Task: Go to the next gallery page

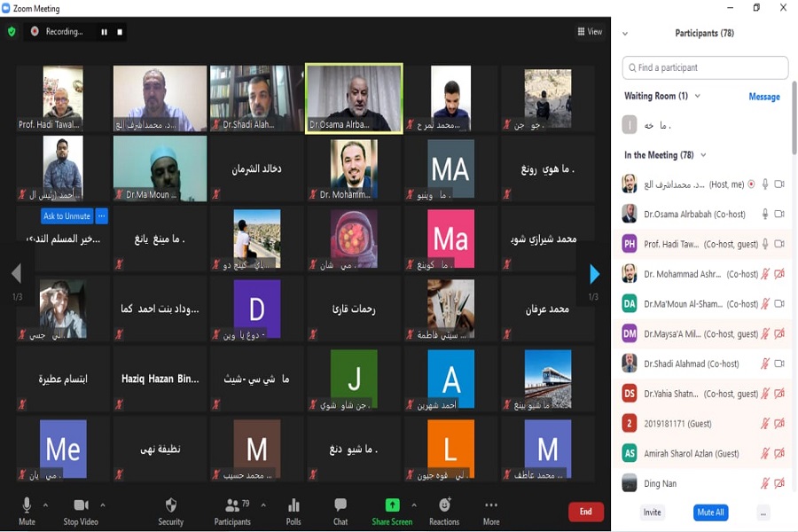Action: (x=594, y=274)
